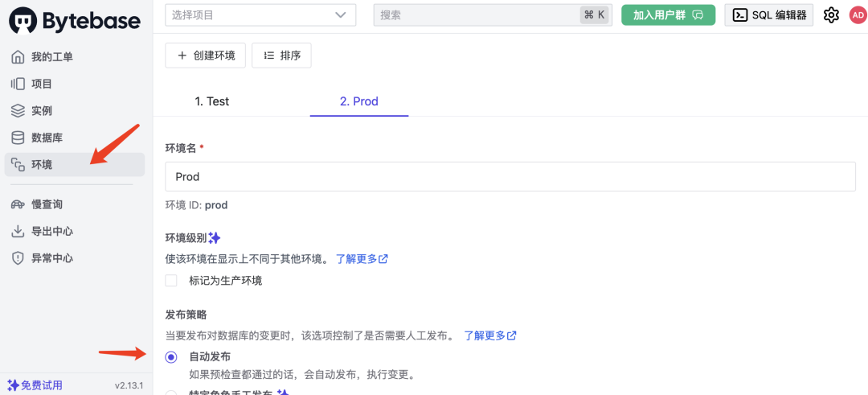This screenshot has width=868, height=395.
Task: Select the 自动发布 radio button
Action: (171, 357)
